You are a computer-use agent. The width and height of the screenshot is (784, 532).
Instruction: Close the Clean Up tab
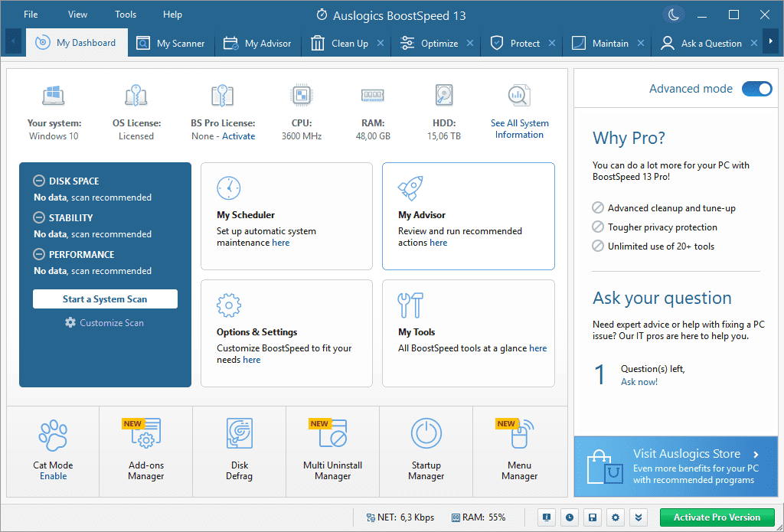coord(381,44)
